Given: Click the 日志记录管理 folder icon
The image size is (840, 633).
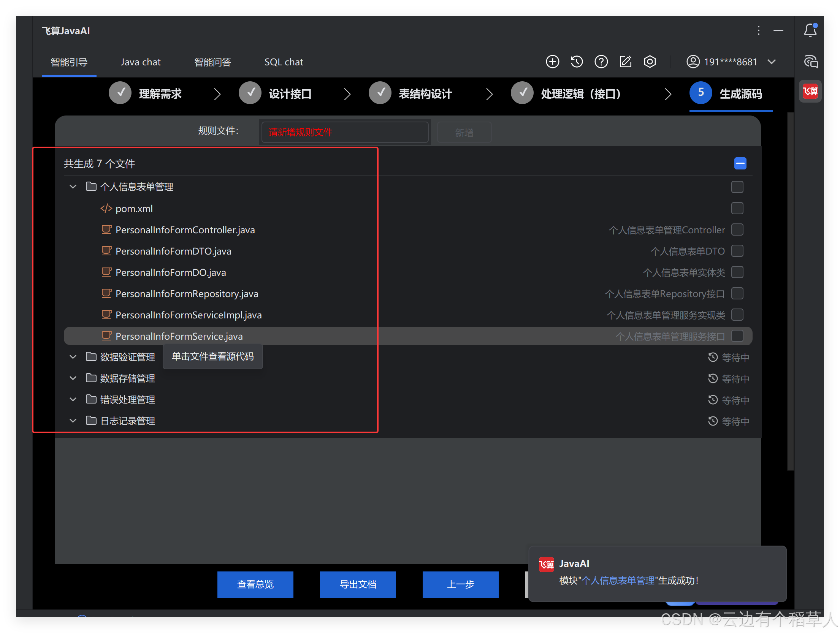Looking at the screenshot, I should point(91,421).
